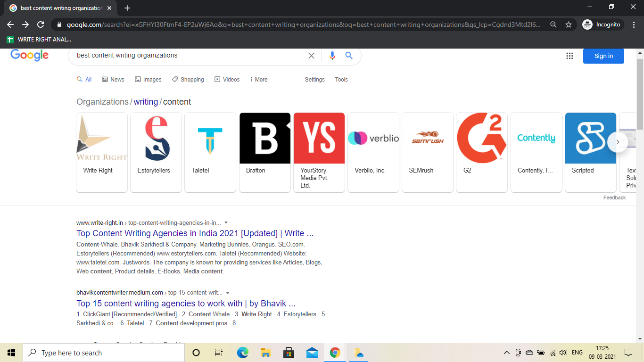Click inside the Google search input field
This screenshot has height=362, width=644.
(189, 56)
